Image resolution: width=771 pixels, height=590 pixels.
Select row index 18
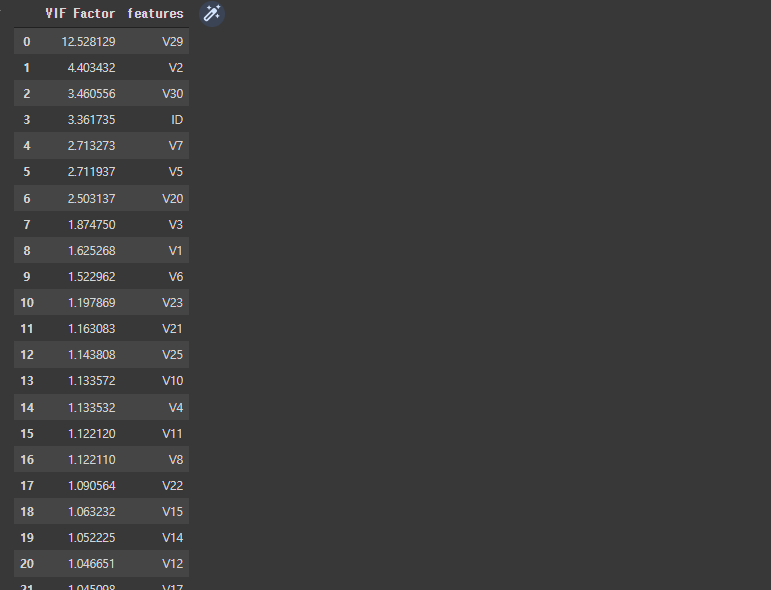[x=27, y=512]
